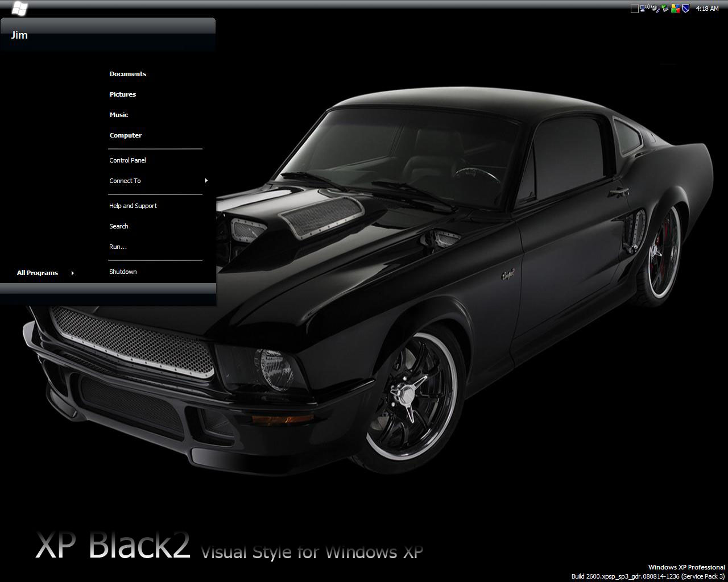Viewport: 728px width, 582px height.
Task: Click the Windows Start logo button
Action: click(19, 8)
